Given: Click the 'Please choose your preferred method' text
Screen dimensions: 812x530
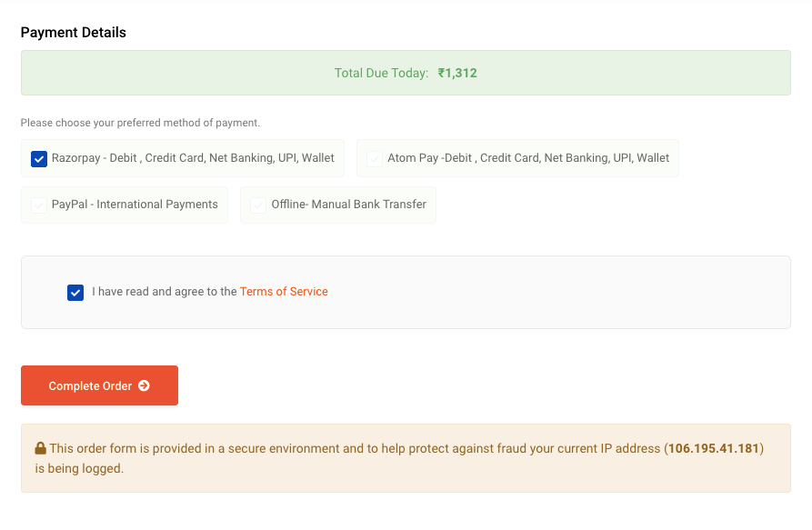Looking at the screenshot, I should [140, 123].
